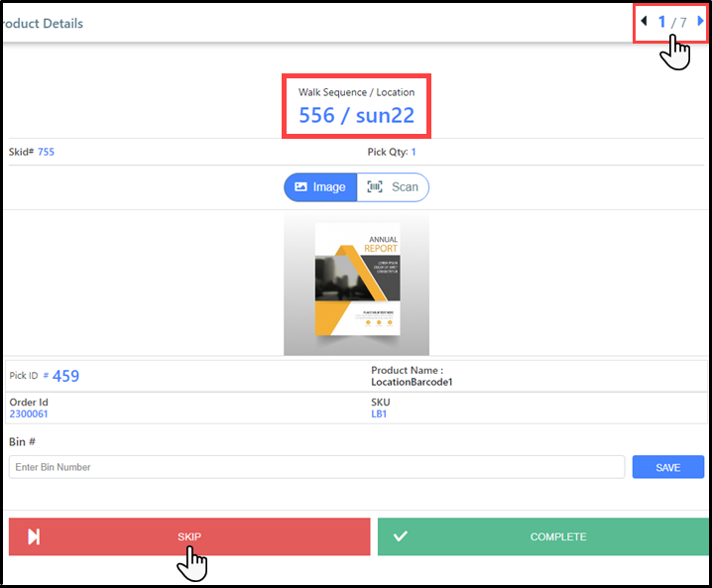Click current page number 1 in pager

[x=661, y=21]
